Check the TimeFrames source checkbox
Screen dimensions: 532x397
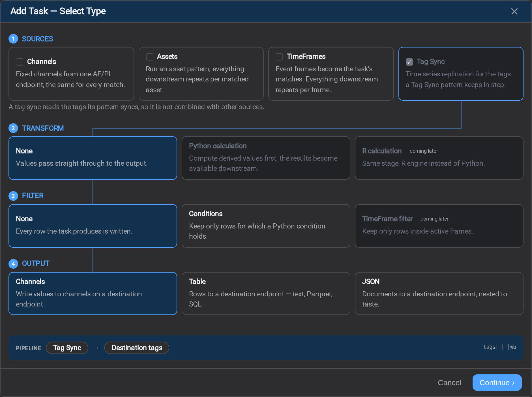(279, 57)
